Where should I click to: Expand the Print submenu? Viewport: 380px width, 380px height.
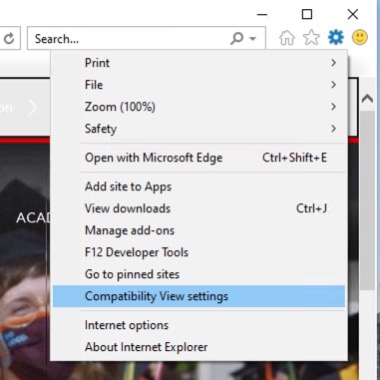point(199,63)
